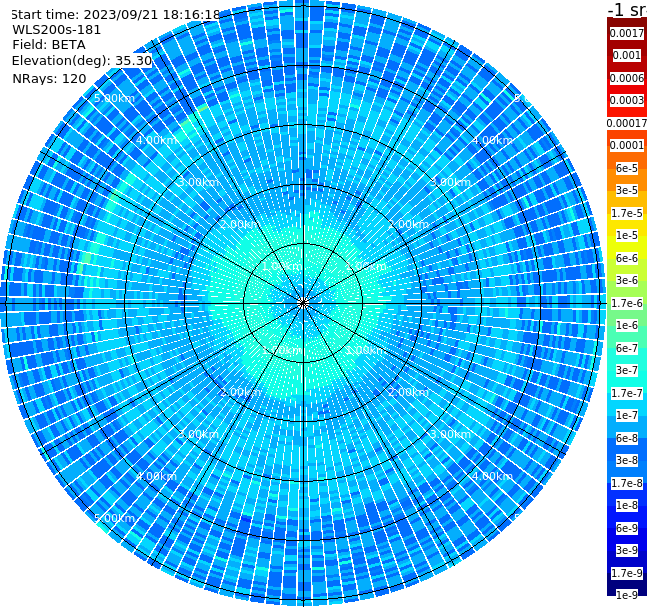Pick the 3.00km ring label in lower-right quadrant
The height and width of the screenshot is (607, 647).
coord(450,434)
